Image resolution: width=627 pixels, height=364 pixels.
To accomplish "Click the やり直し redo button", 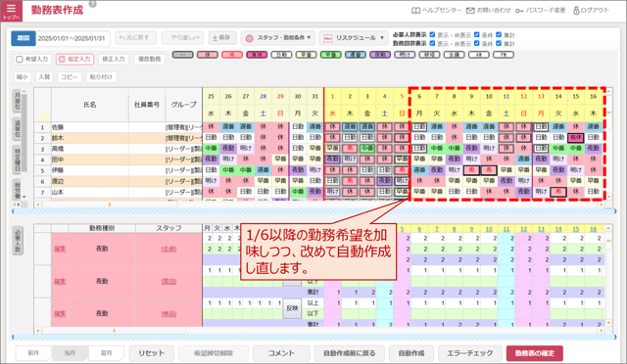I will (x=183, y=38).
